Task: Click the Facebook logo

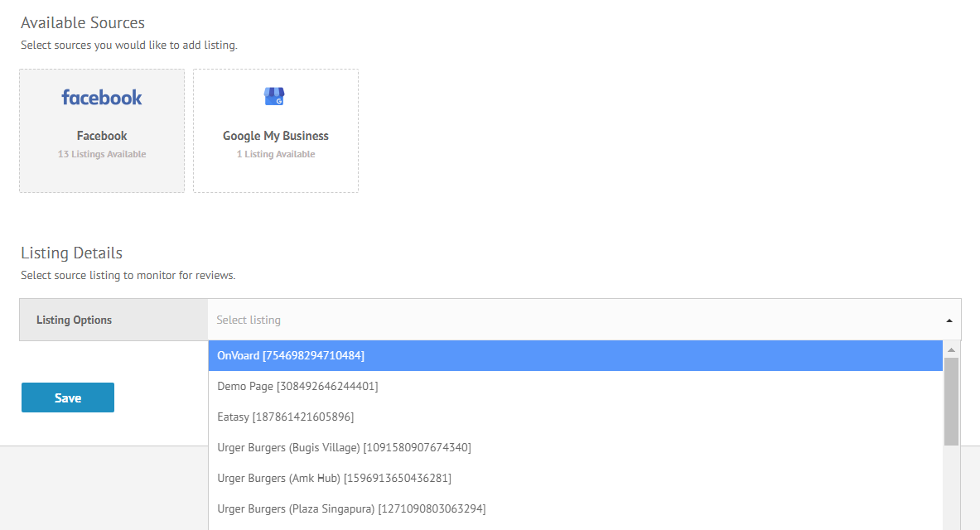Action: (102, 98)
